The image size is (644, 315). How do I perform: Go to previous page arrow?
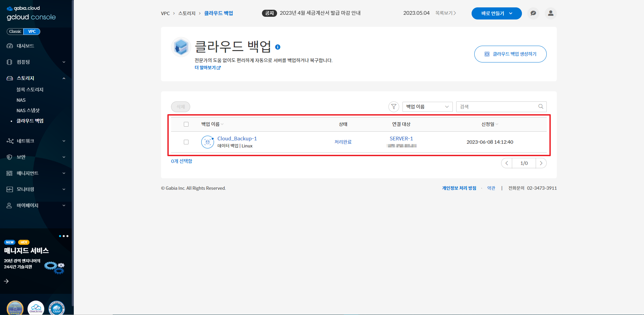click(507, 163)
